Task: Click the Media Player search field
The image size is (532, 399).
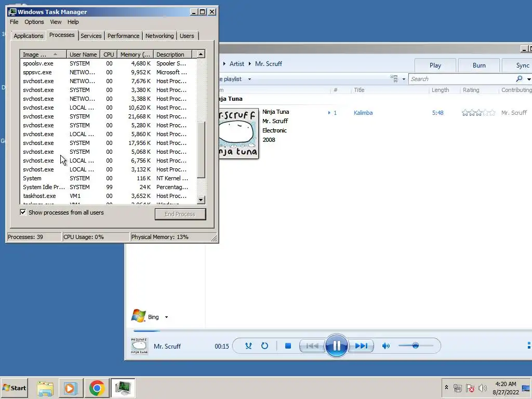Action: pos(461,79)
